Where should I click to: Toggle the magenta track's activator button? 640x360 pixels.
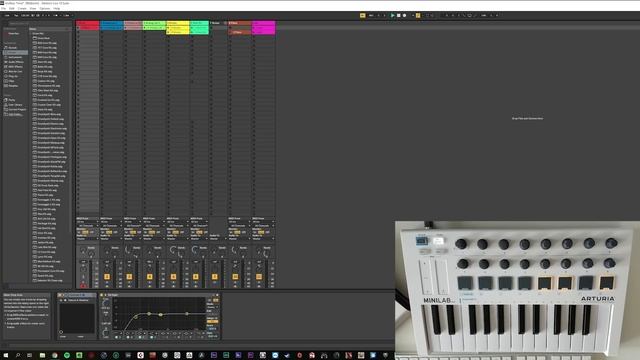tap(259, 277)
